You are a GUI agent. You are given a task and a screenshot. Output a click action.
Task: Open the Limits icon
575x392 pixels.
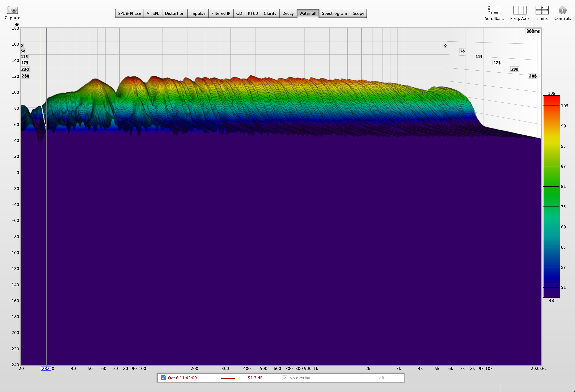542,10
